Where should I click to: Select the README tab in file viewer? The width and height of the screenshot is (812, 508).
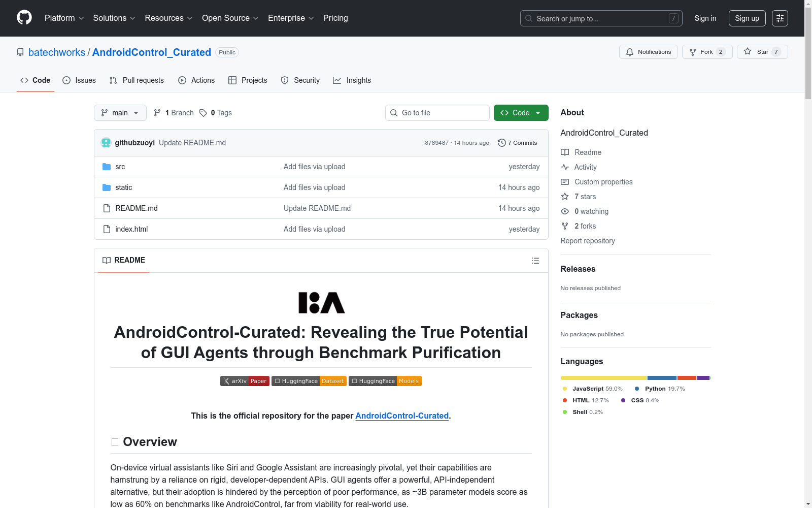(x=124, y=260)
